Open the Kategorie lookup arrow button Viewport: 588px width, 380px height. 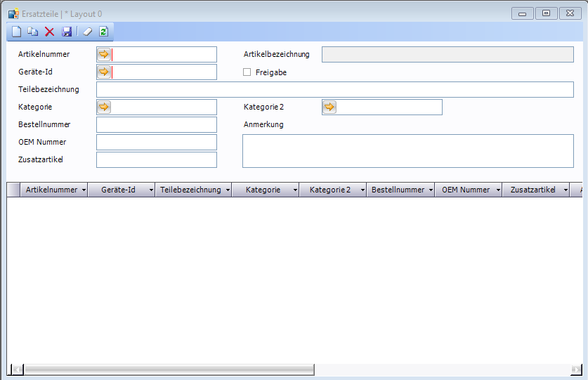[104, 107]
